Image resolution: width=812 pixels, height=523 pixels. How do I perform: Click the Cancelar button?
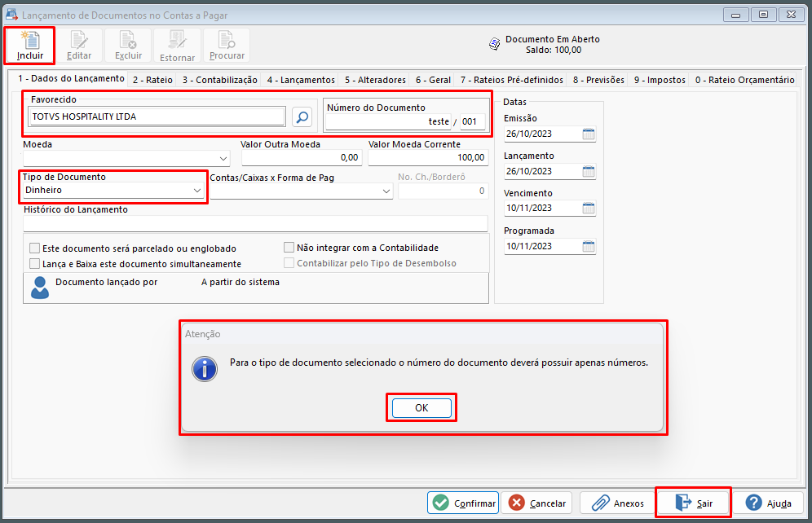[x=536, y=503]
